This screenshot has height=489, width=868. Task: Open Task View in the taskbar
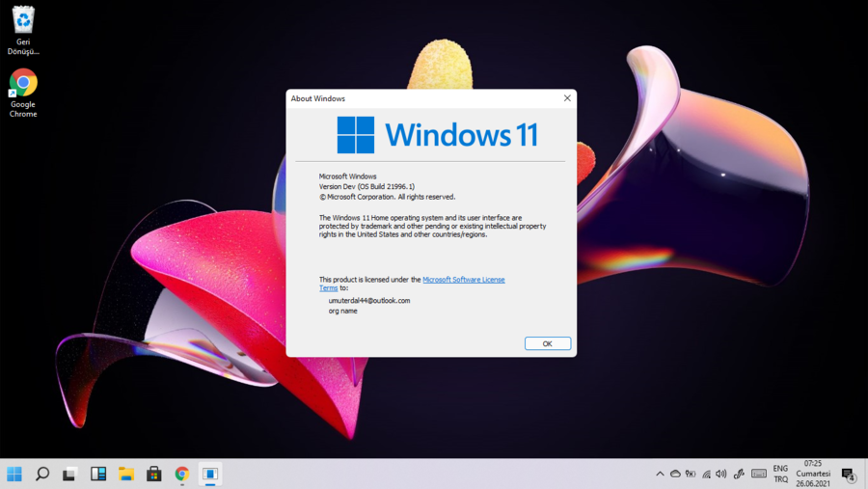coord(69,474)
